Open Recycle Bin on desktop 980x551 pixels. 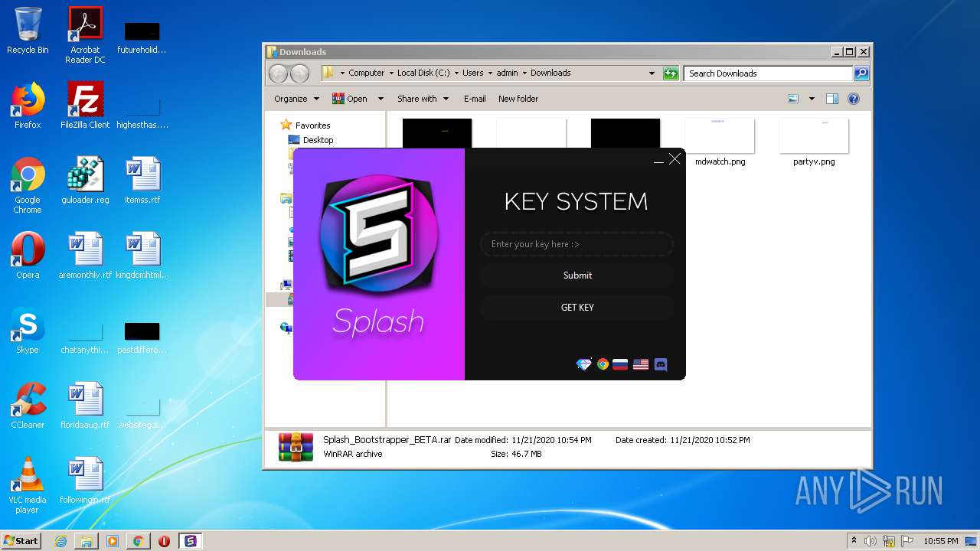28,31
